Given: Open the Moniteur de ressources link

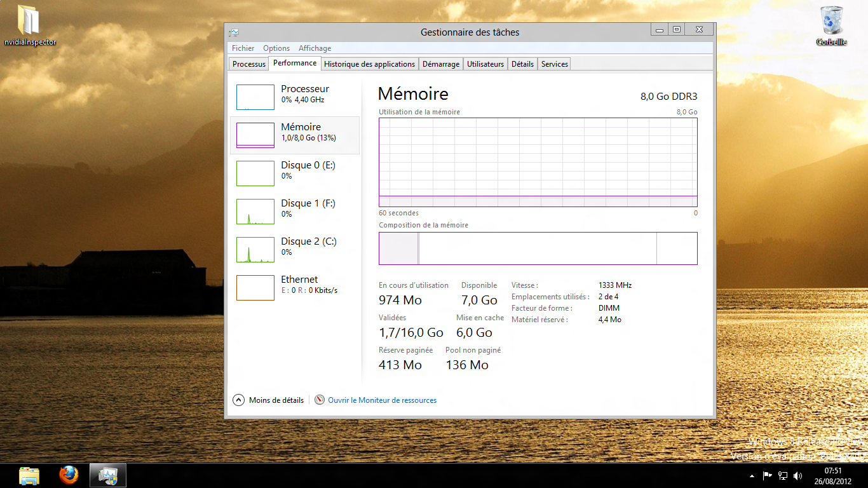Looking at the screenshot, I should 382,400.
